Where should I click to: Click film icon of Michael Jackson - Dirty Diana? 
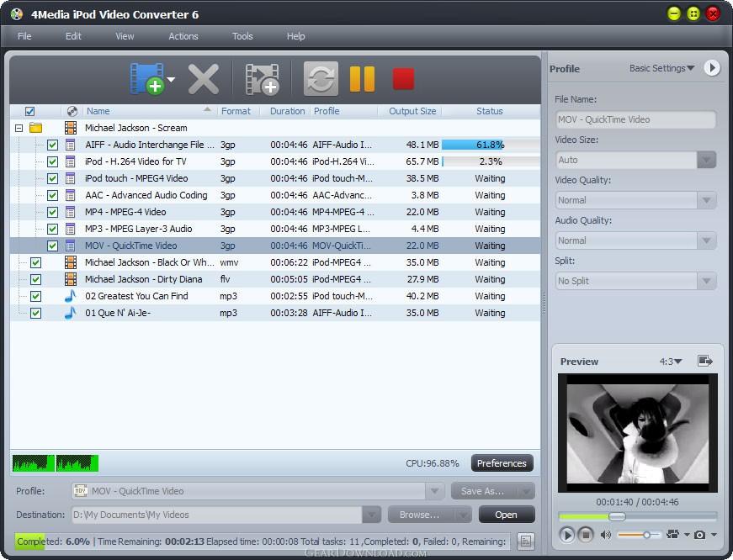pyautogui.click(x=71, y=279)
